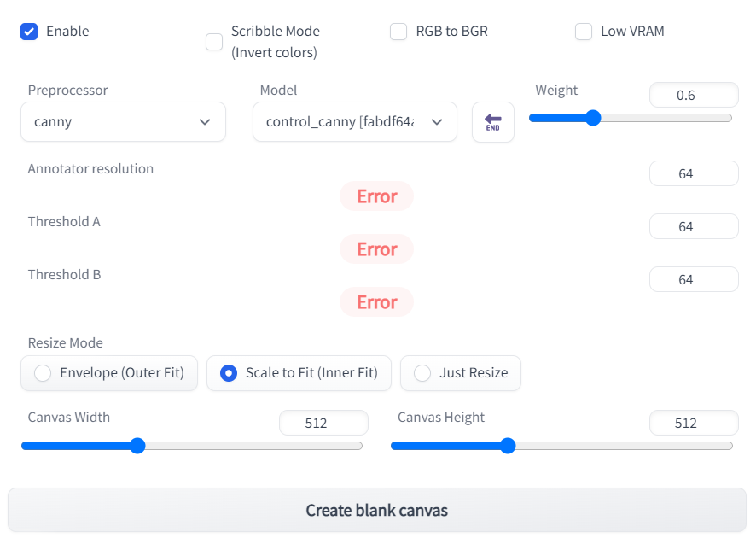
Task: Check the RGB to BGR option
Action: [398, 31]
